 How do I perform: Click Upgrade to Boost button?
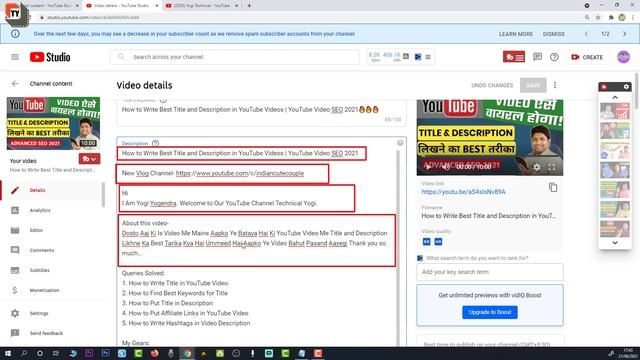point(490,312)
